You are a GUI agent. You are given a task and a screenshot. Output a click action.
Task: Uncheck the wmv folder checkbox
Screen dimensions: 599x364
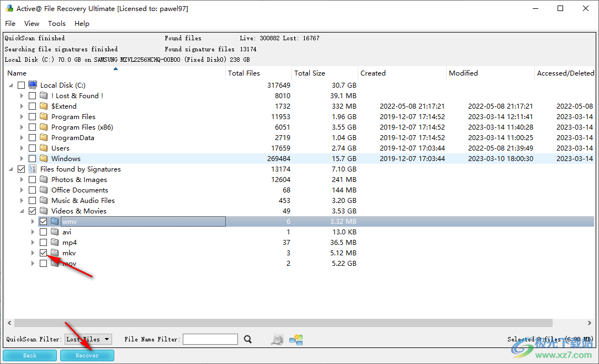click(x=44, y=221)
